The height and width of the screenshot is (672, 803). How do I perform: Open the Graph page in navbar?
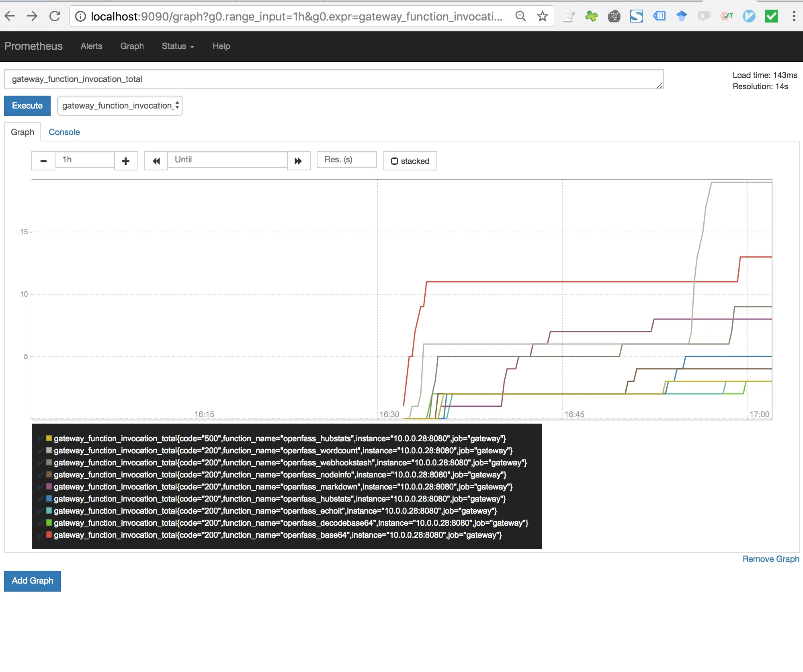pyautogui.click(x=132, y=46)
